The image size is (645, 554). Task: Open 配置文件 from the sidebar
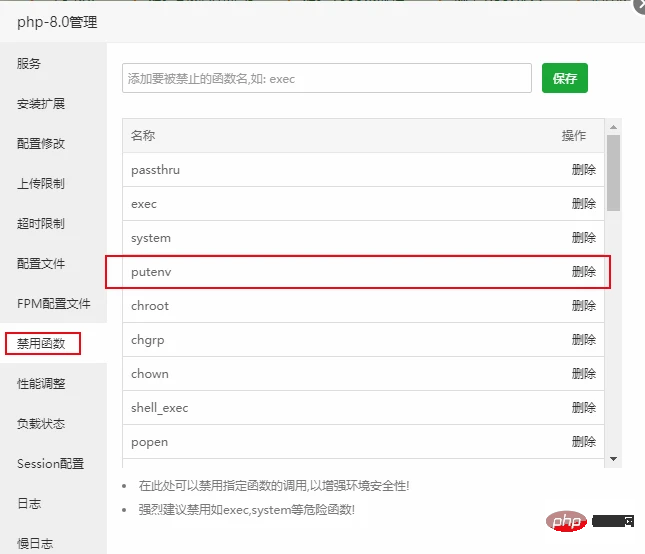[x=41, y=263]
